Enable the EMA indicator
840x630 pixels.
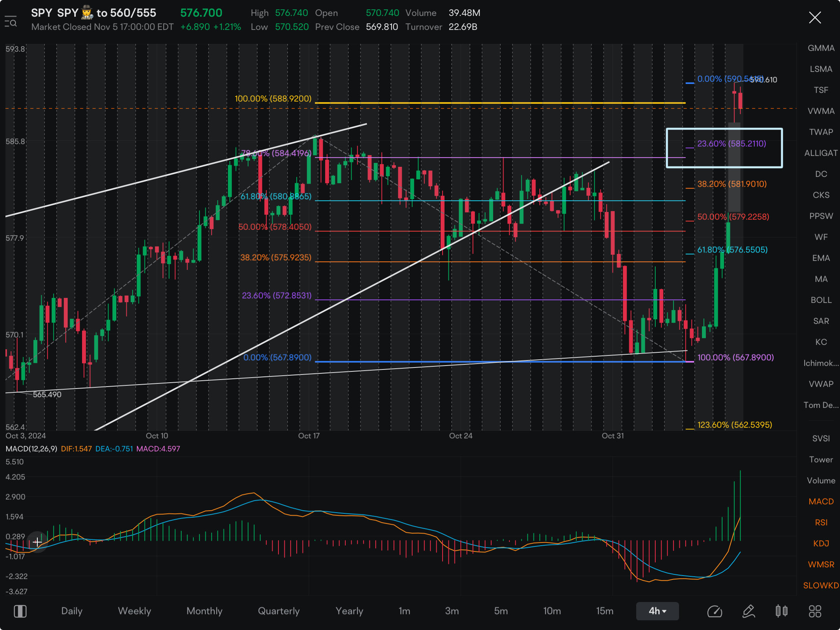pyautogui.click(x=821, y=258)
